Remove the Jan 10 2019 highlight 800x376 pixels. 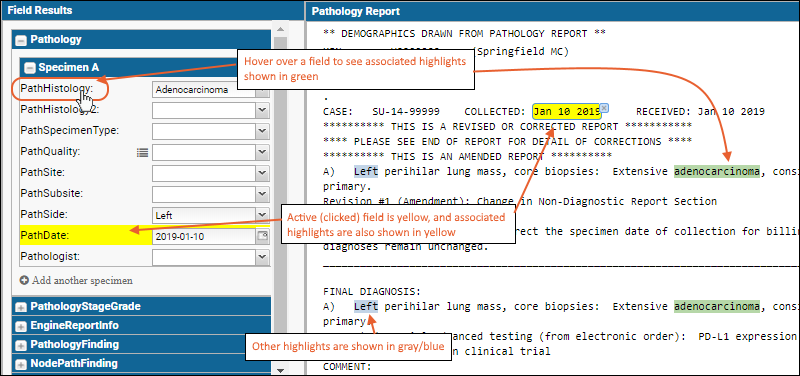604,108
